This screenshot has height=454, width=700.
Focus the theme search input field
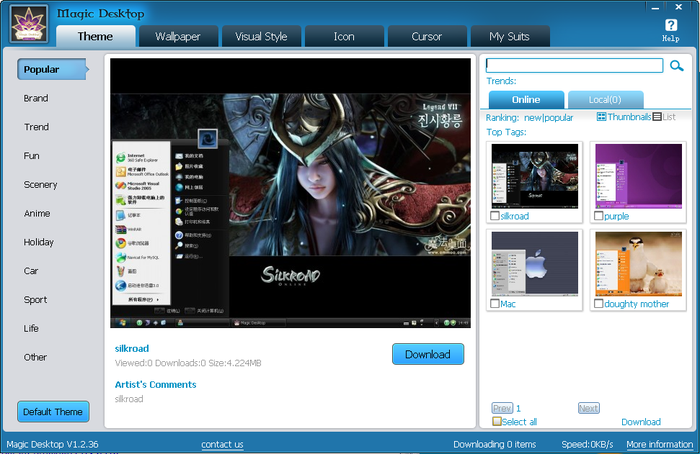[574, 66]
